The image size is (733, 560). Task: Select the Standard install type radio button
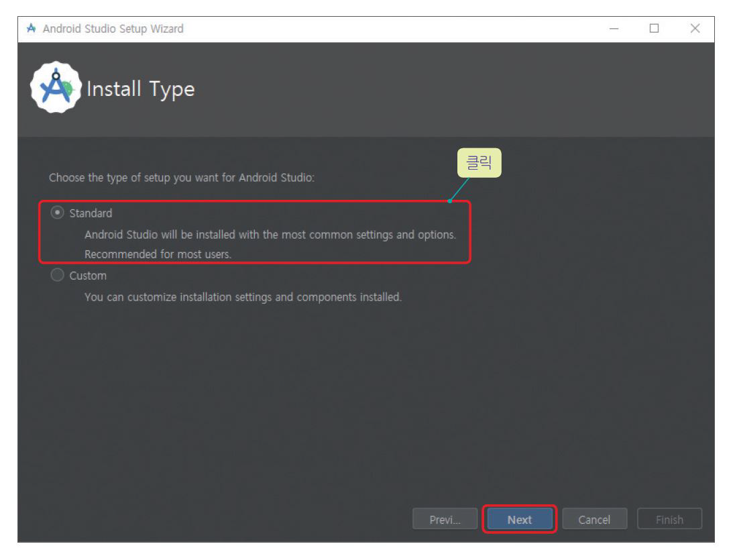[57, 213]
